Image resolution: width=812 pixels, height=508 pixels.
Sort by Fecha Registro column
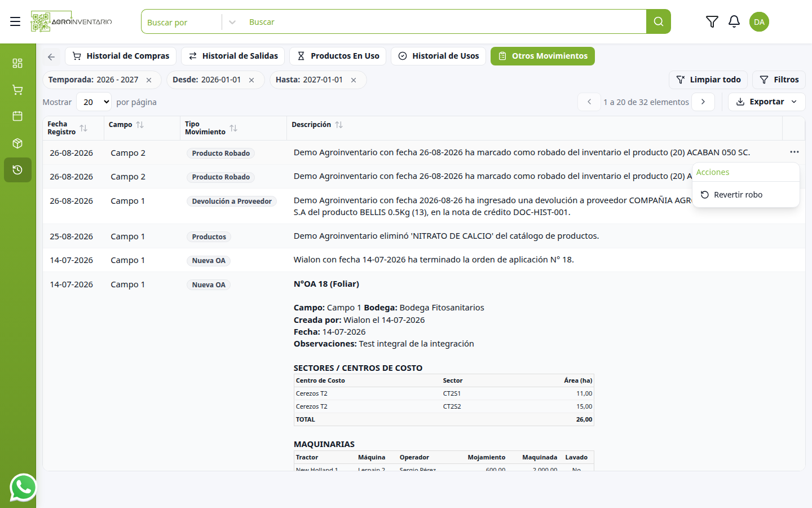click(x=83, y=128)
